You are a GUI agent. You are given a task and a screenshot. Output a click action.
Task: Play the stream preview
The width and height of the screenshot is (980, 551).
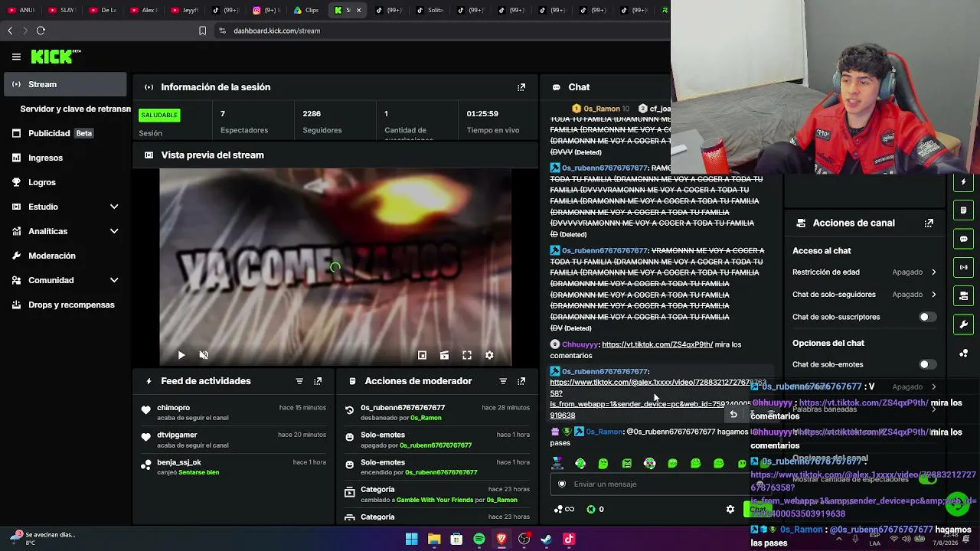[x=181, y=355]
